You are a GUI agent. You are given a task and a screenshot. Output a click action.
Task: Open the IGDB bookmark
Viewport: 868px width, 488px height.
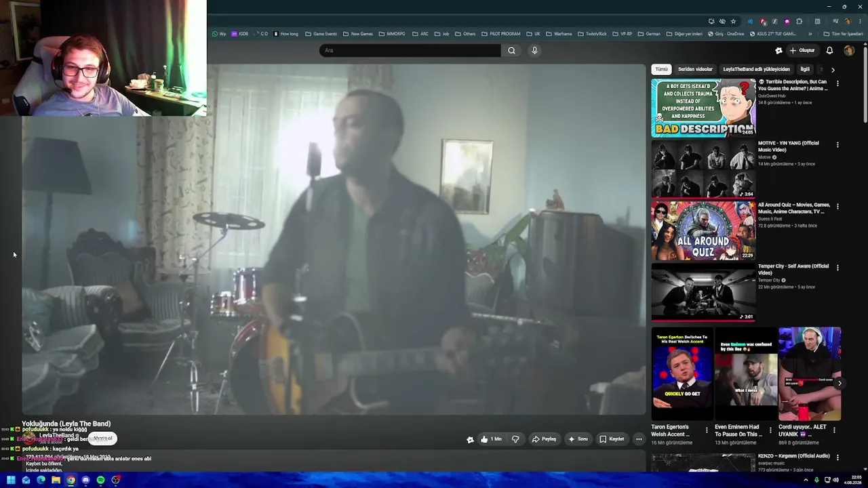point(240,34)
